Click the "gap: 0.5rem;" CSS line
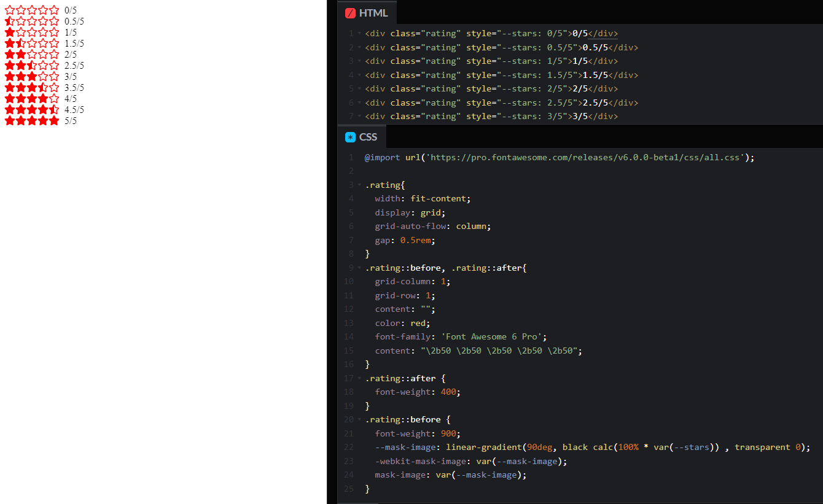The width and height of the screenshot is (823, 504). click(405, 240)
